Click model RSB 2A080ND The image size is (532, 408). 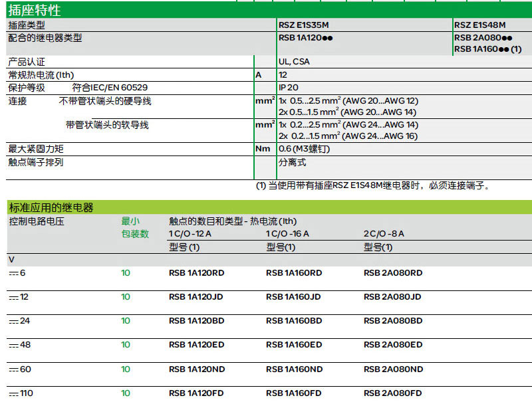click(x=393, y=369)
